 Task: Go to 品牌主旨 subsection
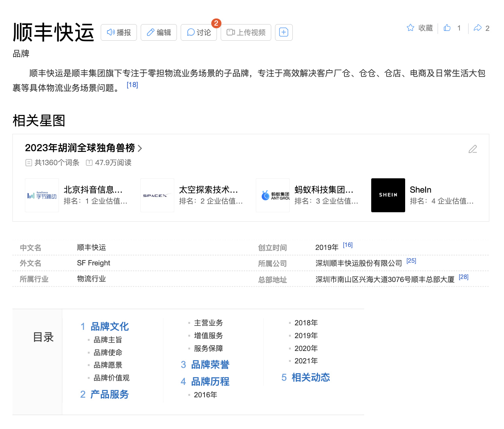[108, 340]
